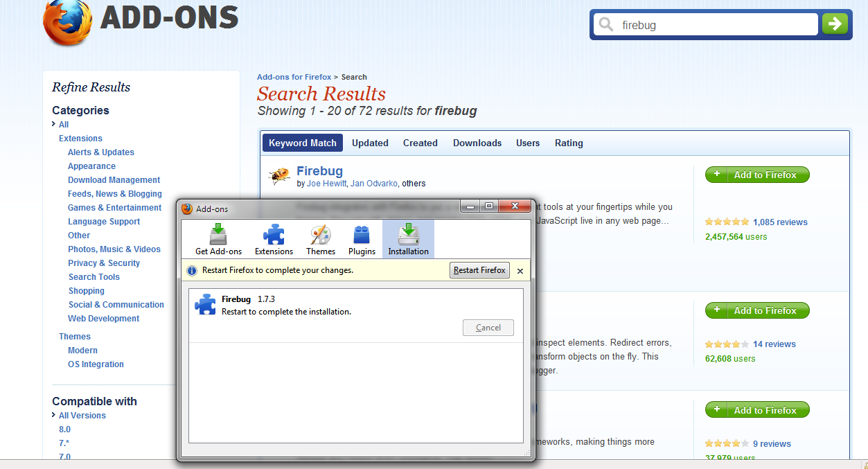Open the 9 reviews link
This screenshot has height=469, width=868.
[x=772, y=444]
